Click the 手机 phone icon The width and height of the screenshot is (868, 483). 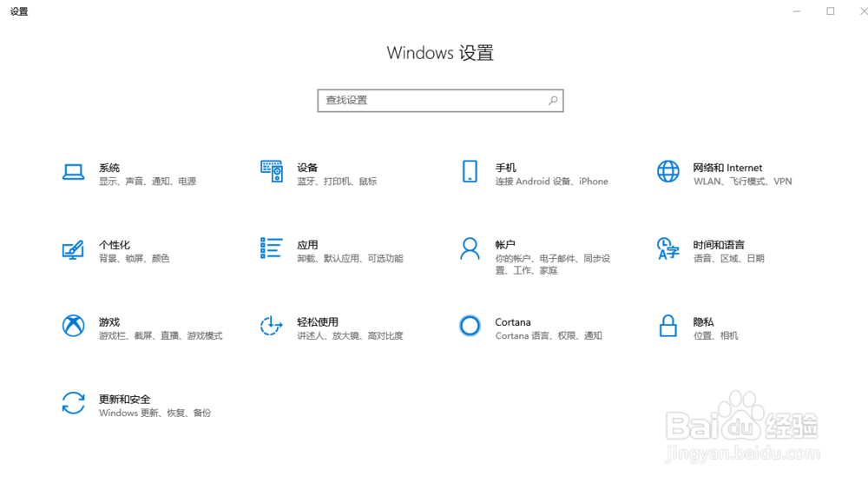pos(470,172)
